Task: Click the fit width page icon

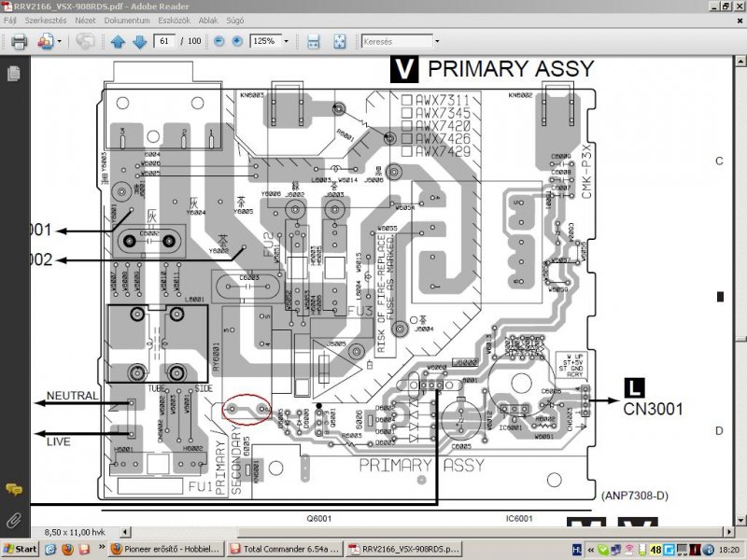Action: pos(314,41)
